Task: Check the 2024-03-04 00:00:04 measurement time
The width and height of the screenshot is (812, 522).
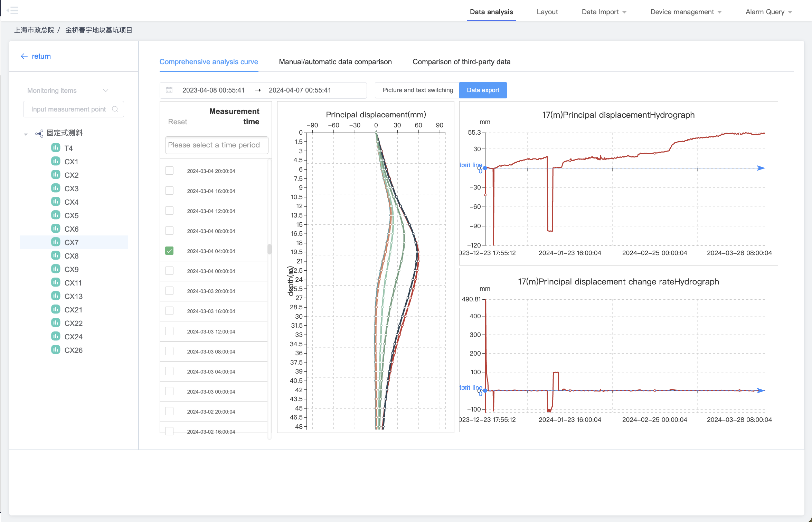Action: pyautogui.click(x=169, y=271)
